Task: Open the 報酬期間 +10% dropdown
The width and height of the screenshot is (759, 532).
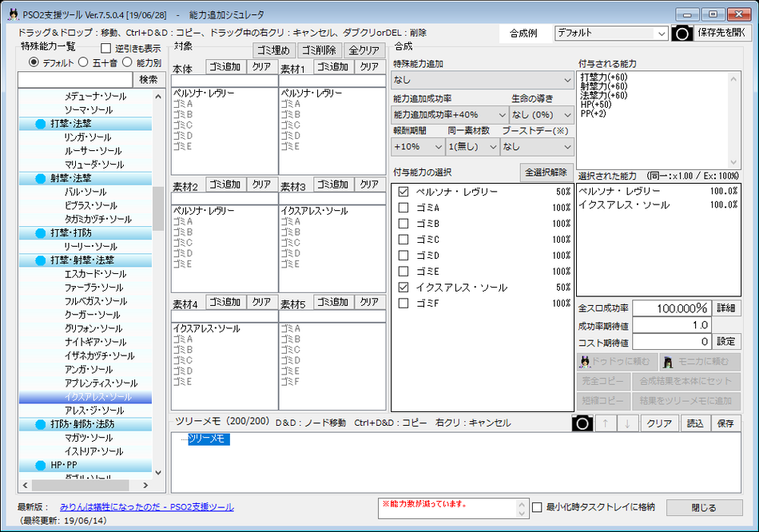Action: coord(418,147)
